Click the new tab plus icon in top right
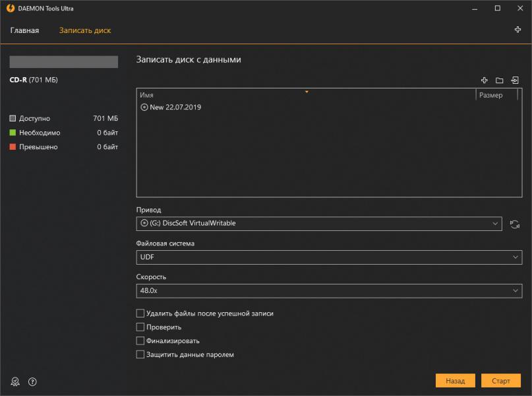Image resolution: width=532 pixels, height=396 pixels. (x=517, y=30)
